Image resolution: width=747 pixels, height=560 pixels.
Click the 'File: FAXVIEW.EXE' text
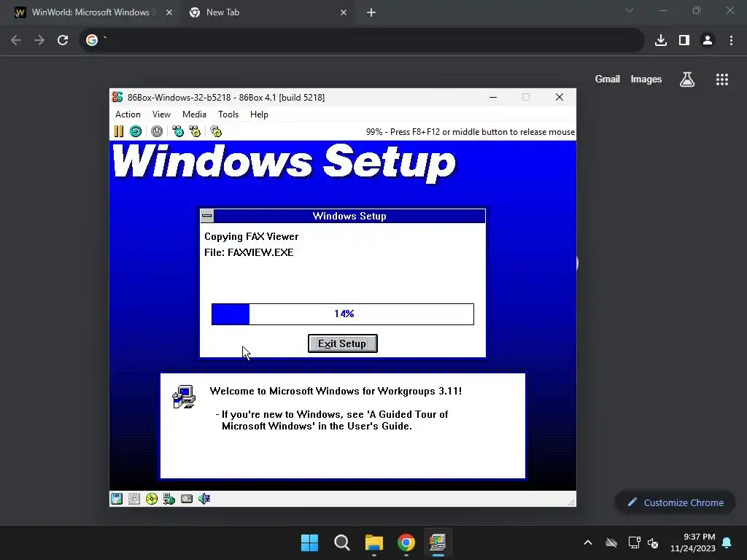click(x=249, y=252)
